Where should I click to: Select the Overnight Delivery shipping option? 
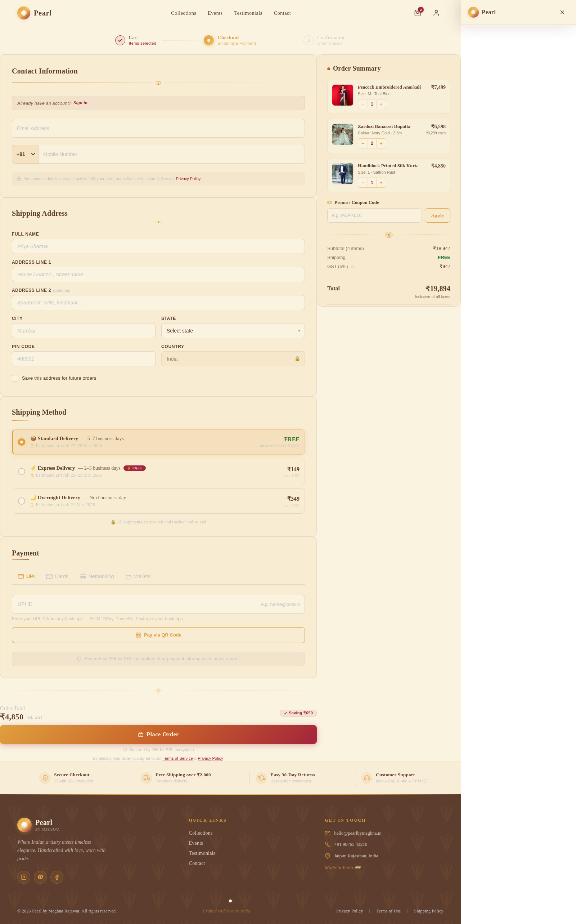click(21, 501)
